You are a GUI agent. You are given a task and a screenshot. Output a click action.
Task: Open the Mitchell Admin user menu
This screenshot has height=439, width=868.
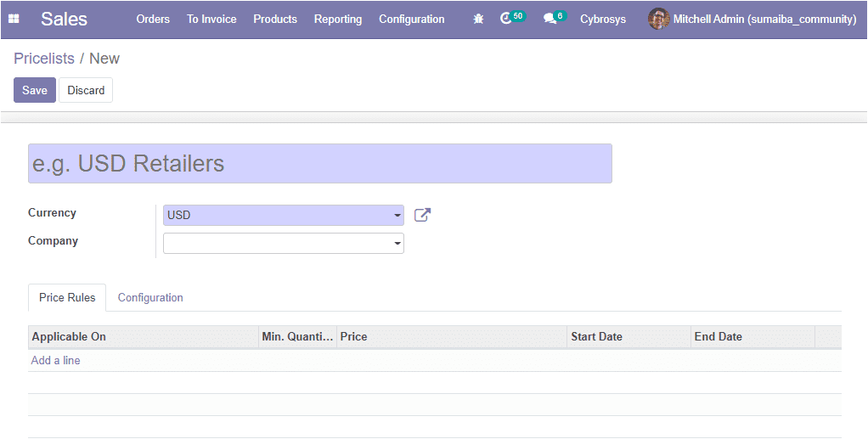(x=752, y=20)
